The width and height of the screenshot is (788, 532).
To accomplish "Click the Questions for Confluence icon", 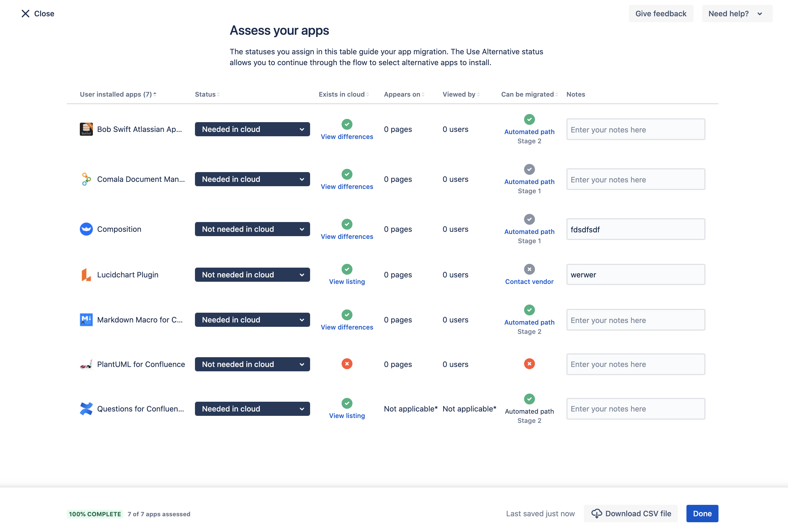I will [86, 409].
